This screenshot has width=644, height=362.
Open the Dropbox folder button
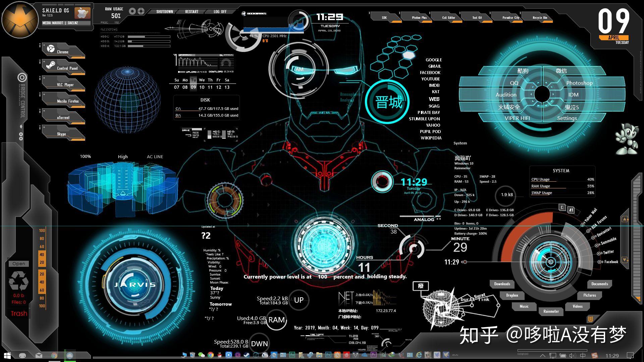(512, 295)
